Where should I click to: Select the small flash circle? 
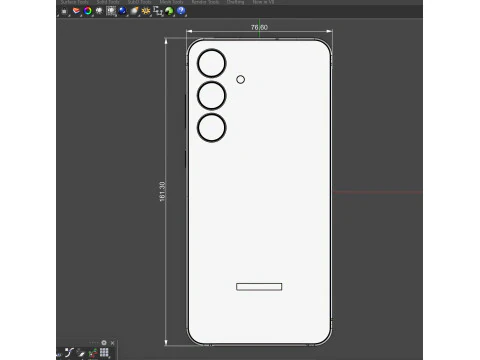coord(241,79)
